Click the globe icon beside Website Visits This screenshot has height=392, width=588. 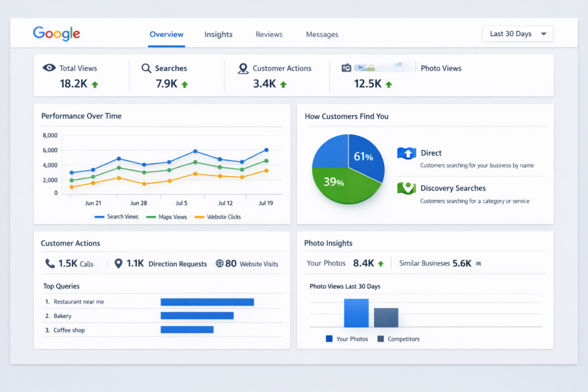pos(219,263)
